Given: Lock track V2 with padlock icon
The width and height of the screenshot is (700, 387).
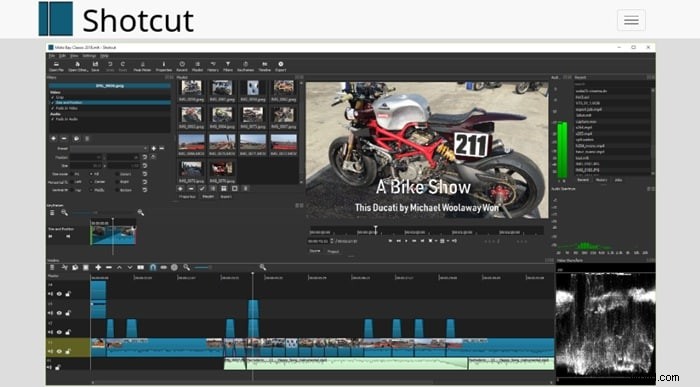Looking at the screenshot, I should [x=68, y=332].
